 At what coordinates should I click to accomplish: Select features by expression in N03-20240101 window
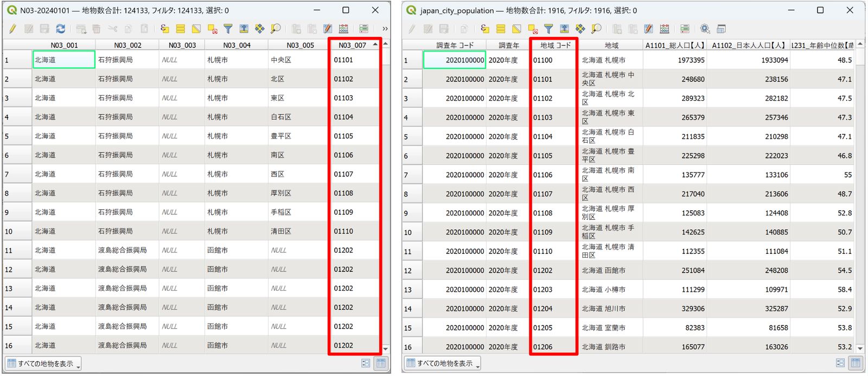[x=164, y=29]
